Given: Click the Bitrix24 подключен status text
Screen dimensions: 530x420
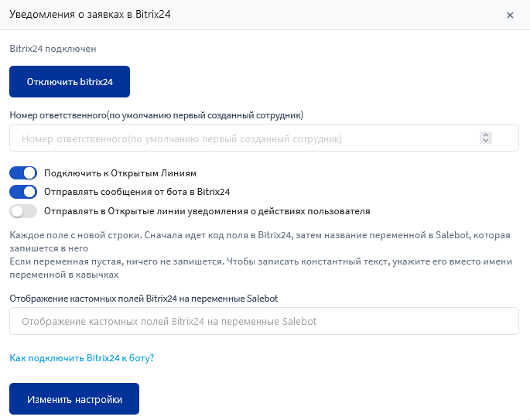Looking at the screenshot, I should (53, 49).
